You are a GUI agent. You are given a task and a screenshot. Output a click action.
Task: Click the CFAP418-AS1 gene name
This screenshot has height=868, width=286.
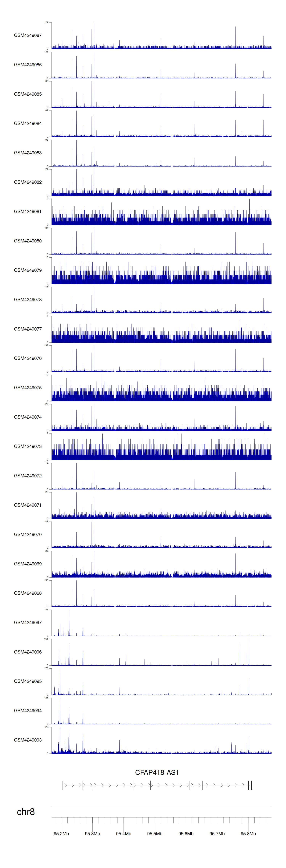157,772
